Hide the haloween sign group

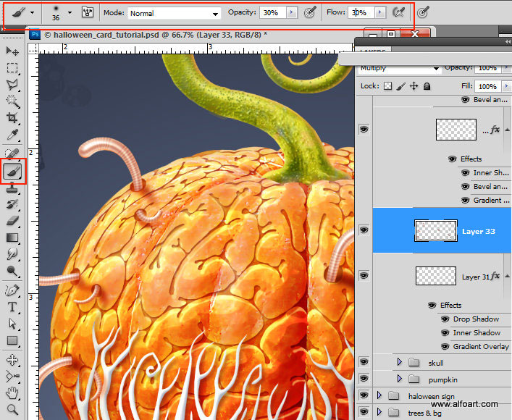364,395
